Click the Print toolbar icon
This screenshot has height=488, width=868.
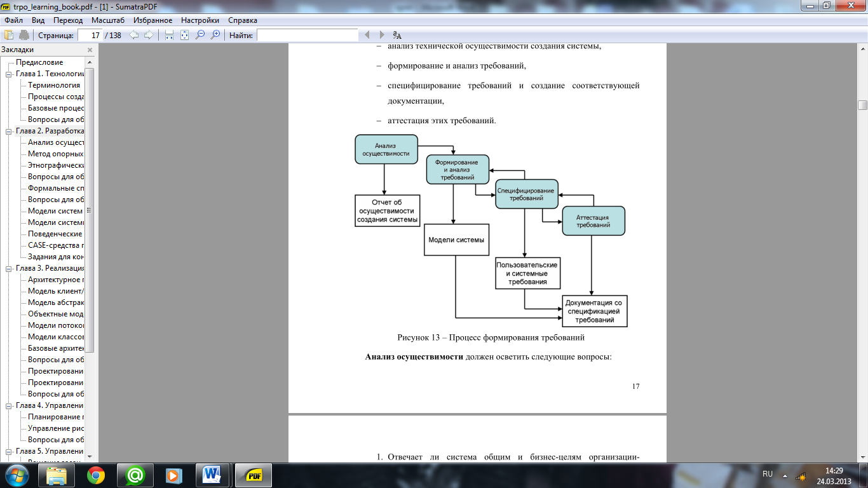(24, 35)
